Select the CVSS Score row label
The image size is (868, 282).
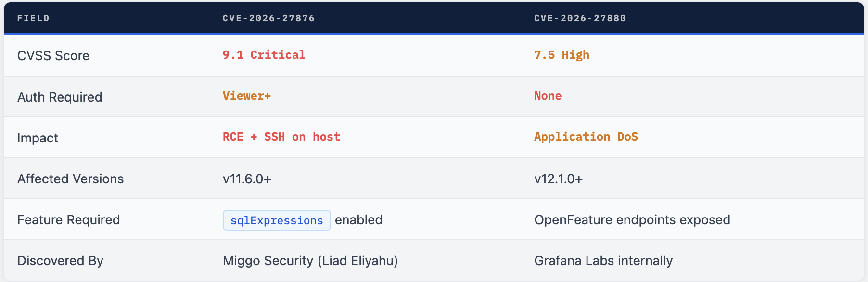[x=53, y=56]
